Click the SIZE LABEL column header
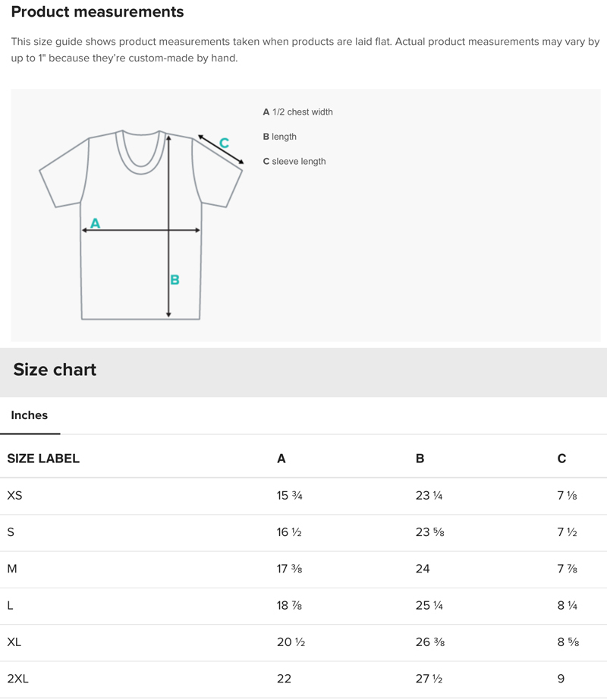Screen dimensions: 607x700 pos(43,459)
